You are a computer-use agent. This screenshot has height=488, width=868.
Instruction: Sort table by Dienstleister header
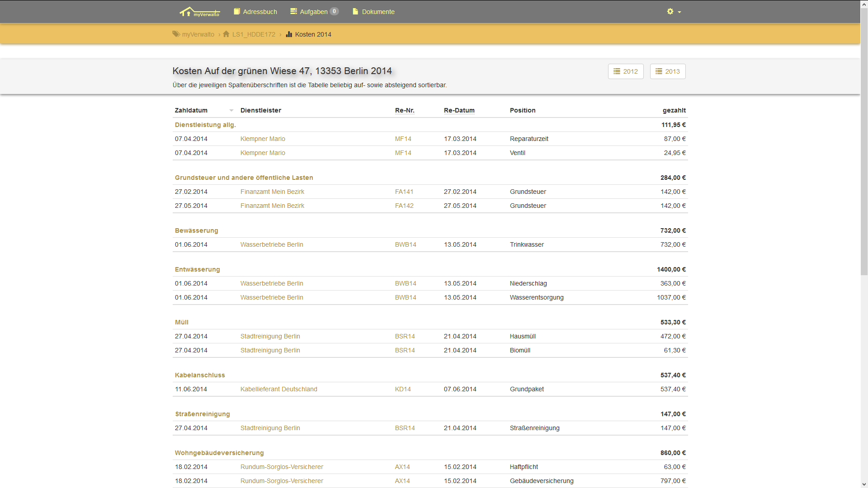coord(261,110)
